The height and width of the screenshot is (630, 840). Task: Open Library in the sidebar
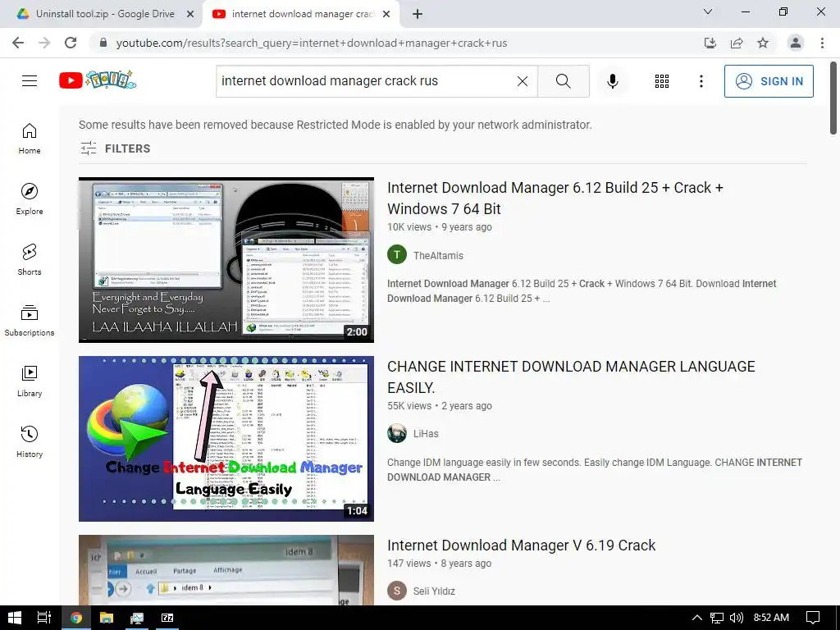click(x=30, y=381)
